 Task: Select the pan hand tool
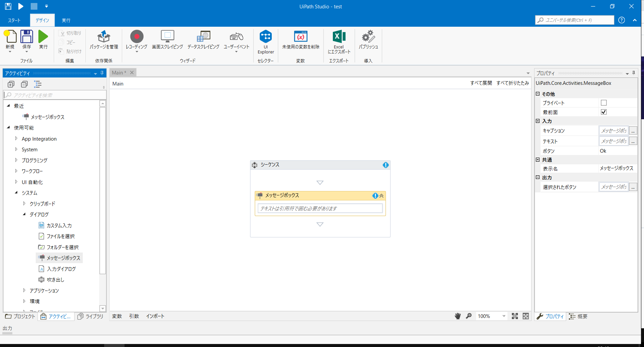point(457,316)
